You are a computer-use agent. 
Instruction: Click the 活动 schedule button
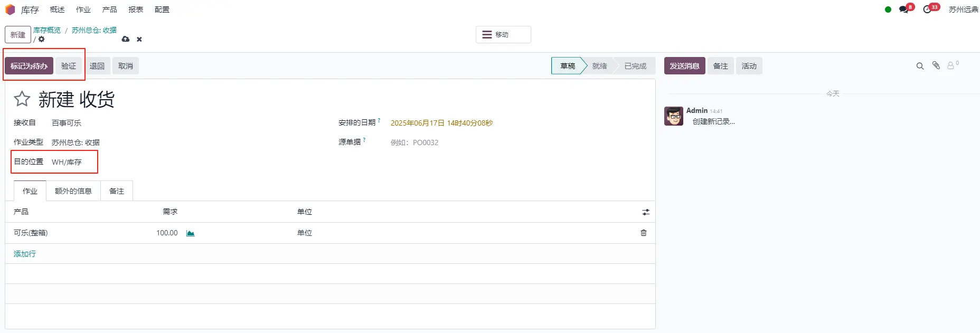point(749,66)
